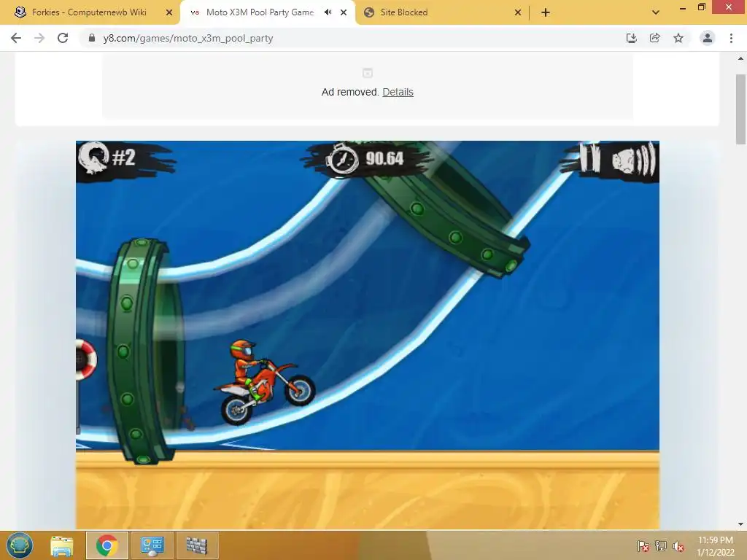
Task: Switch to the Forkies - Computernewb Wiki tab
Action: point(88,12)
